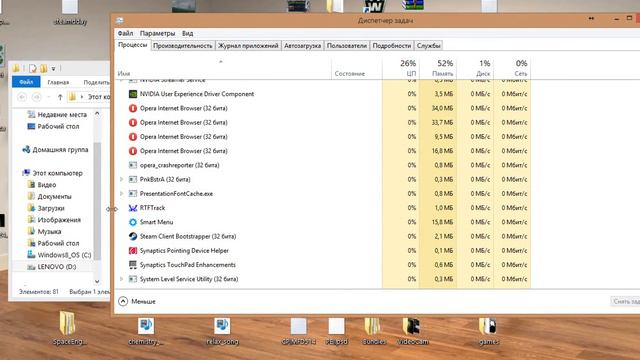Click the RTFTrack process icon
Image resolution: width=640 pixels, height=360 pixels.
[x=133, y=208]
